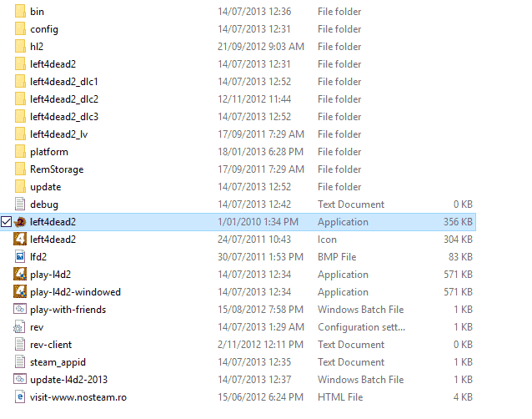Select the left4dead2 folder icon
The height and width of the screenshot is (419, 532).
click(20, 63)
